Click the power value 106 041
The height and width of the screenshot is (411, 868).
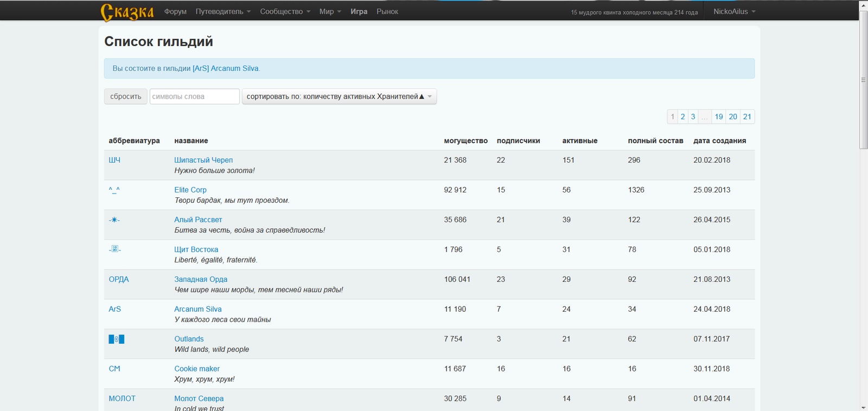pos(457,279)
